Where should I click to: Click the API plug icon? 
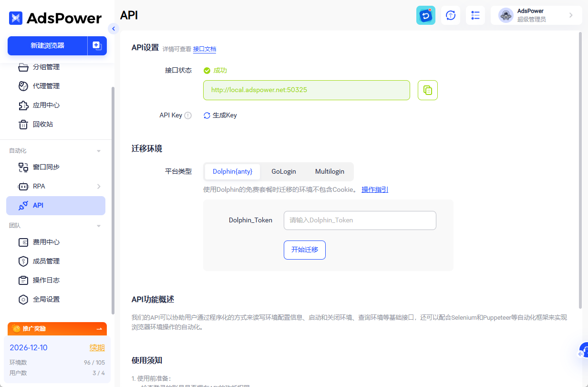coord(23,205)
